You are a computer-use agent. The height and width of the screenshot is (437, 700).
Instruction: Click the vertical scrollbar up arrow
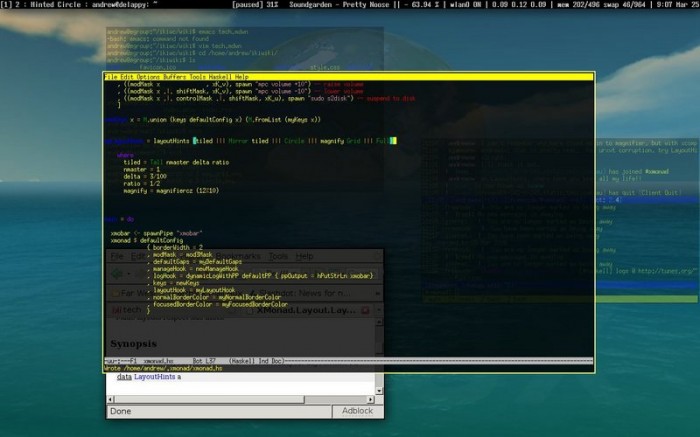tap(379, 321)
